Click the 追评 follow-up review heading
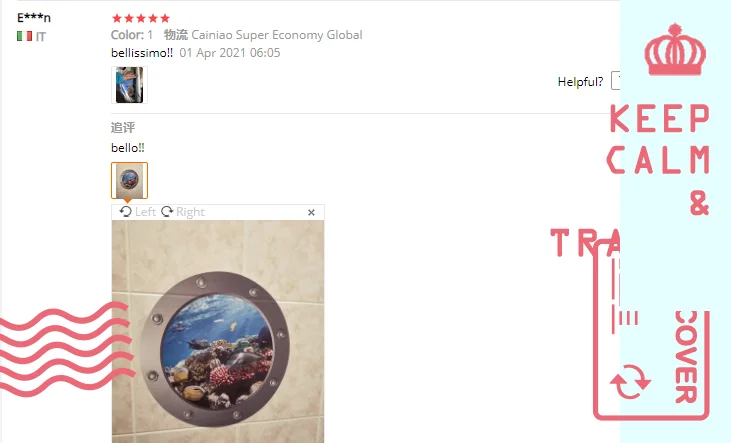Screen dimensions: 731x443 (123, 127)
